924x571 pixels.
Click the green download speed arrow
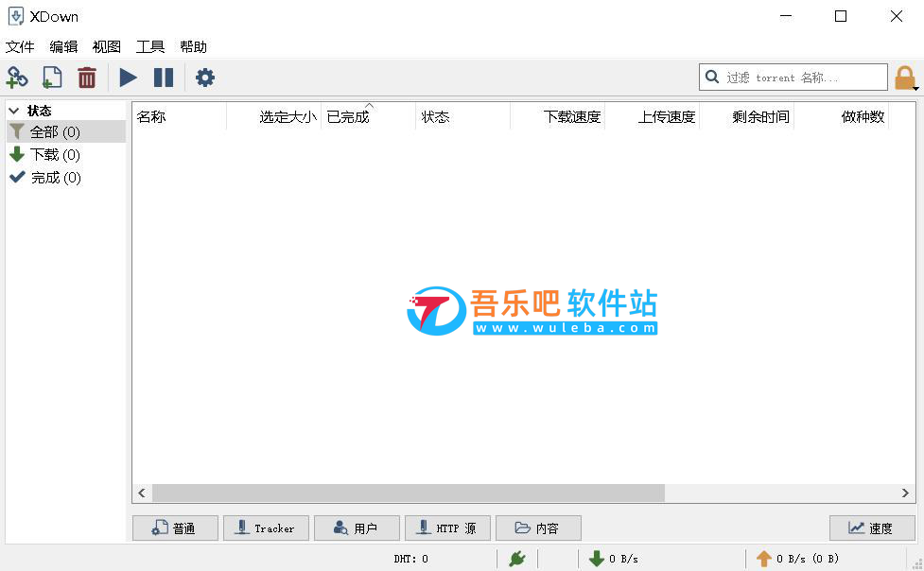click(x=597, y=558)
